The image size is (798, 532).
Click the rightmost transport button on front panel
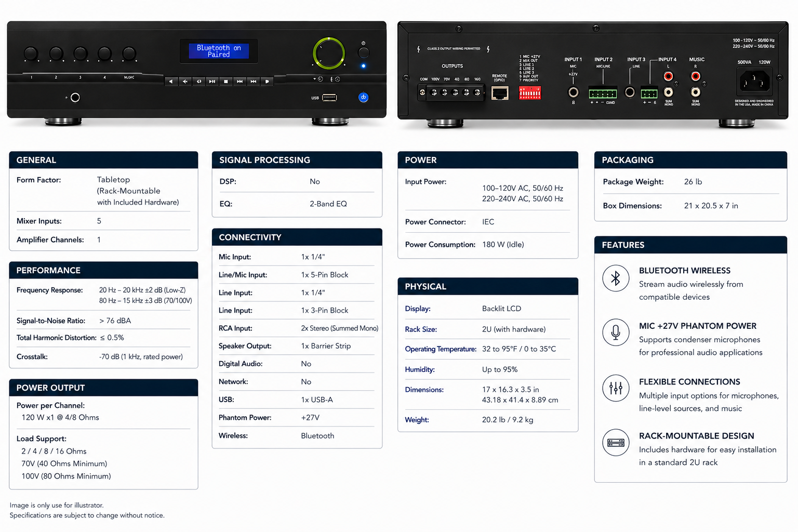[x=267, y=81]
